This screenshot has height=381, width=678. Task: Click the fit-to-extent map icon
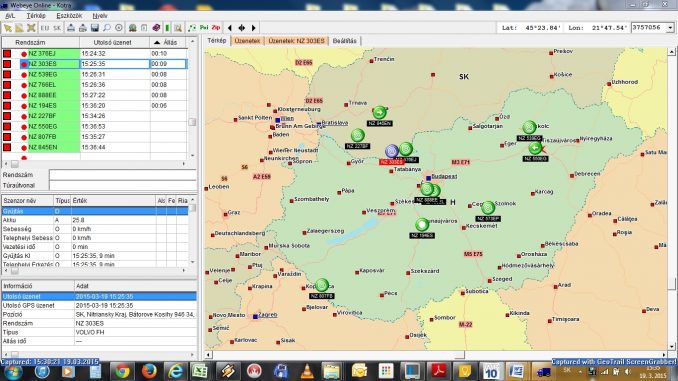pos(31,28)
